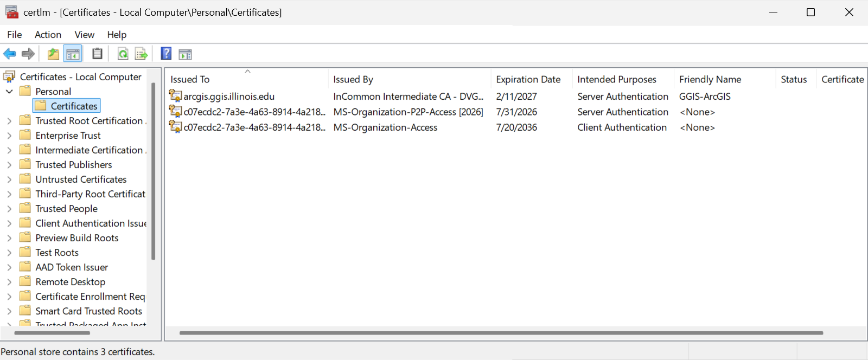
Task: Select Certificate Enrollment Requests tree item
Action: coord(90,296)
